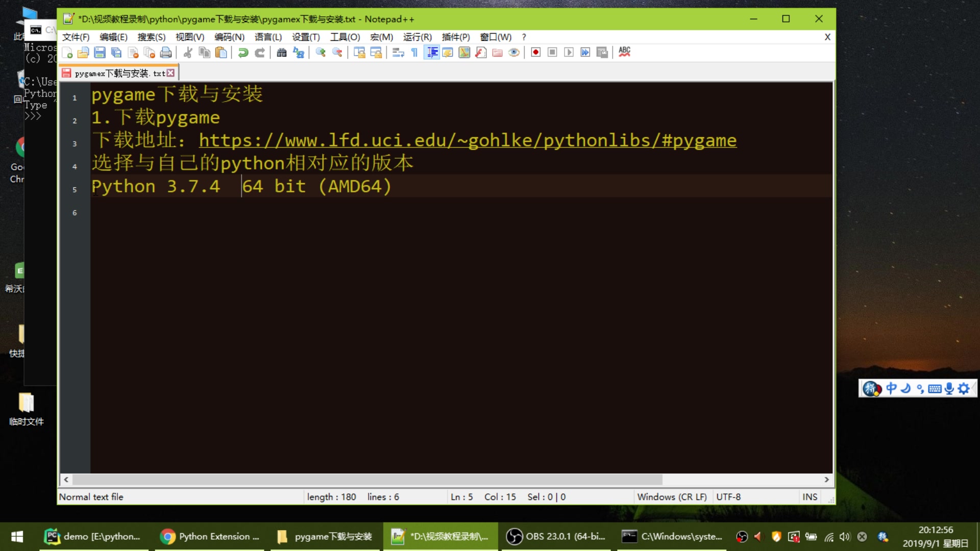The width and height of the screenshot is (980, 551).
Task: Synchronize vertical scrolling icon
Action: click(x=359, y=53)
